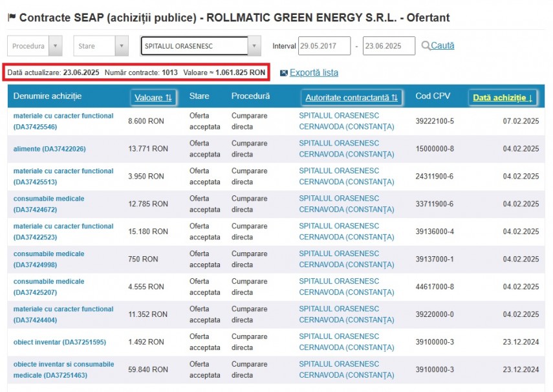The width and height of the screenshot is (553, 392).
Task: Click the authority link in the 1.492 RON row
Action: (347, 342)
